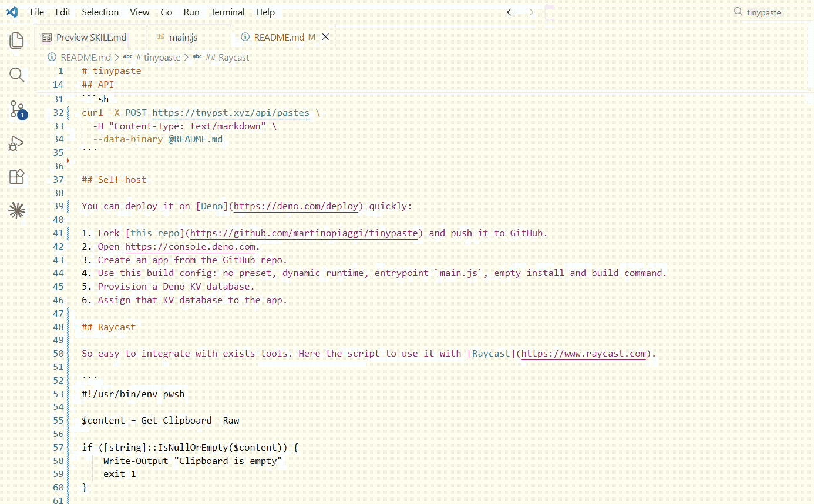Click the info icon on the README.md tab
The image size is (814, 504).
245,37
